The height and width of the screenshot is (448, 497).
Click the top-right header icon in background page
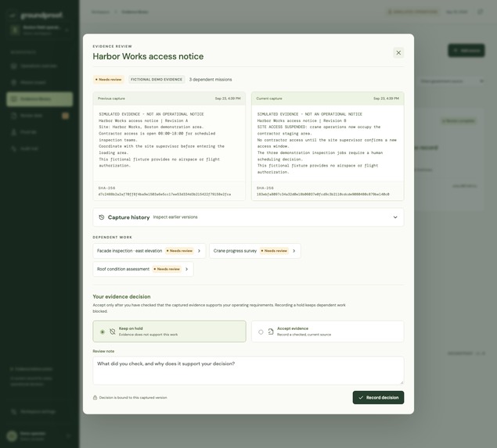pos(481,12)
